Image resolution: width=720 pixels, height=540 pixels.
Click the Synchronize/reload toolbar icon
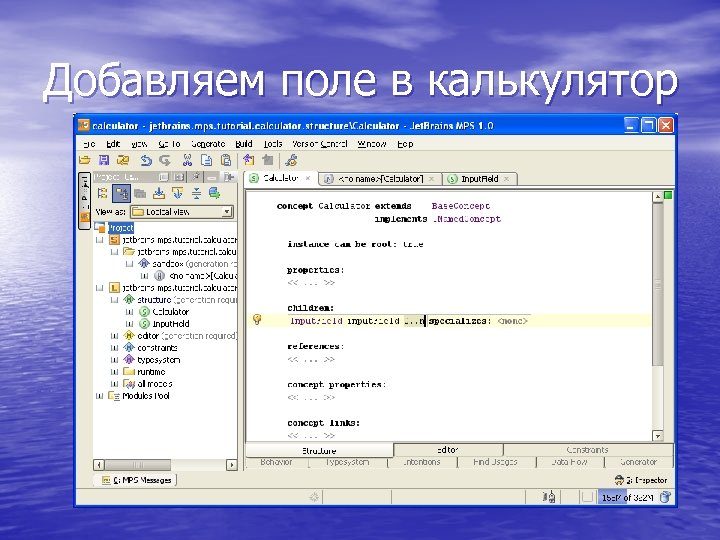pos(123,160)
